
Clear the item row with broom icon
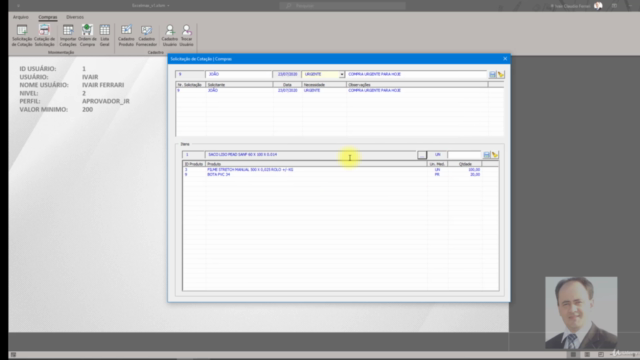(x=495, y=155)
